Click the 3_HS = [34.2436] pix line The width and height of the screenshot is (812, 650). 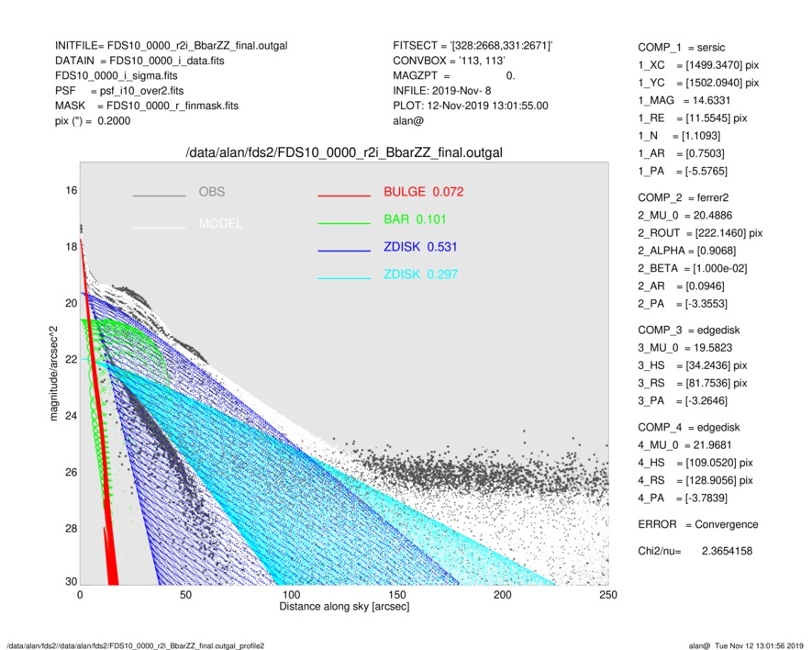[x=693, y=365]
